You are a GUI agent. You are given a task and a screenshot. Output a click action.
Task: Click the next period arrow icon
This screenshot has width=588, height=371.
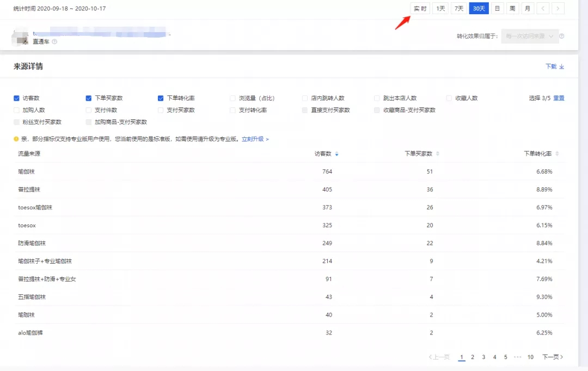[x=558, y=8]
